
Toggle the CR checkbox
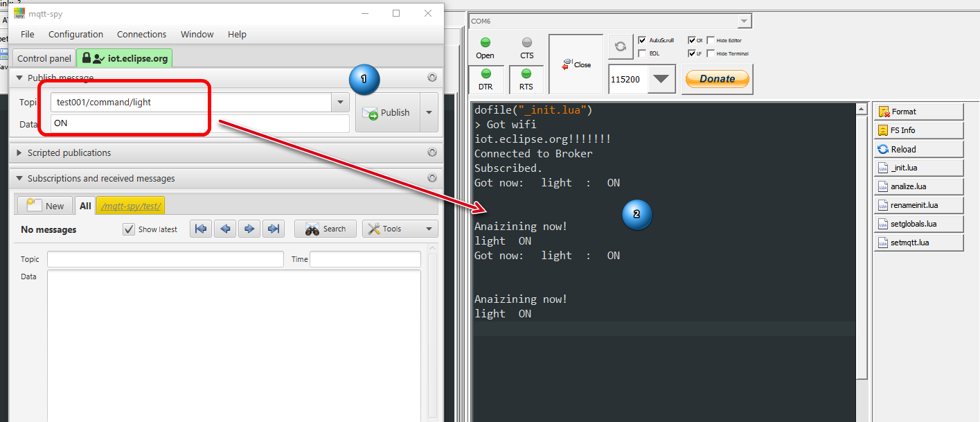(692, 40)
